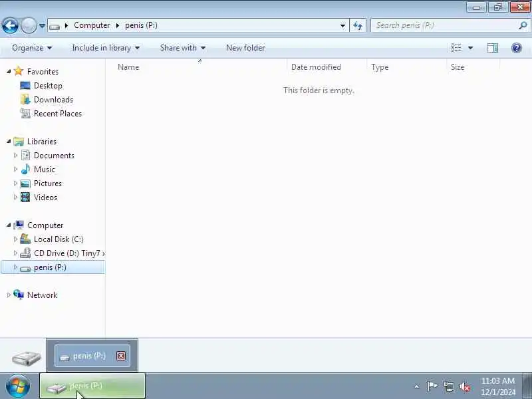The image size is (532, 399).
Task: Open Network in navigation pane
Action: tap(42, 295)
